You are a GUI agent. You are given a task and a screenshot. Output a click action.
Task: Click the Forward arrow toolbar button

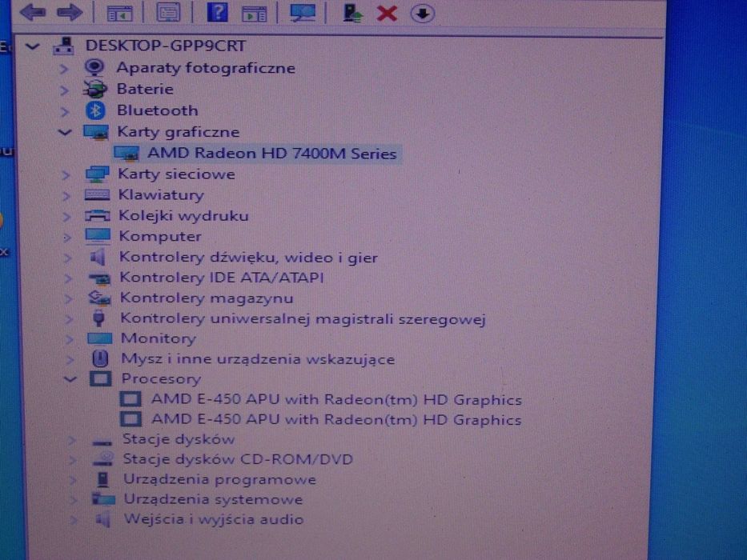[x=70, y=12]
